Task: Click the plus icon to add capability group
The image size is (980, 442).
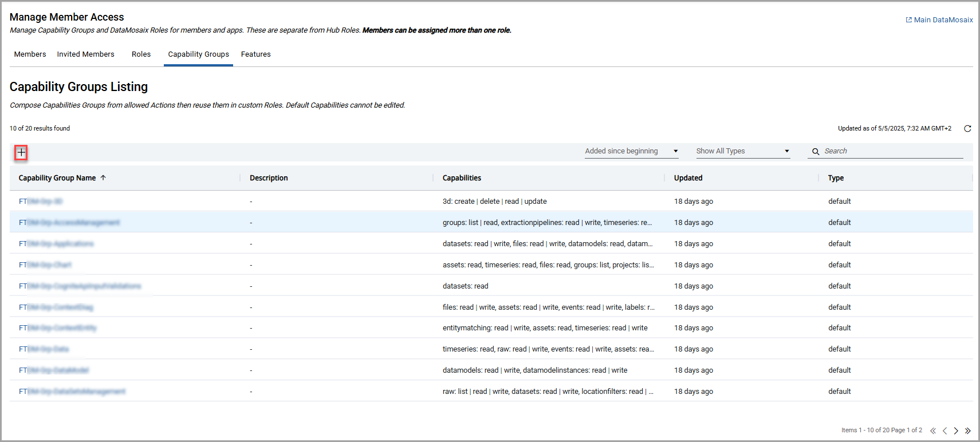Action: [x=21, y=152]
